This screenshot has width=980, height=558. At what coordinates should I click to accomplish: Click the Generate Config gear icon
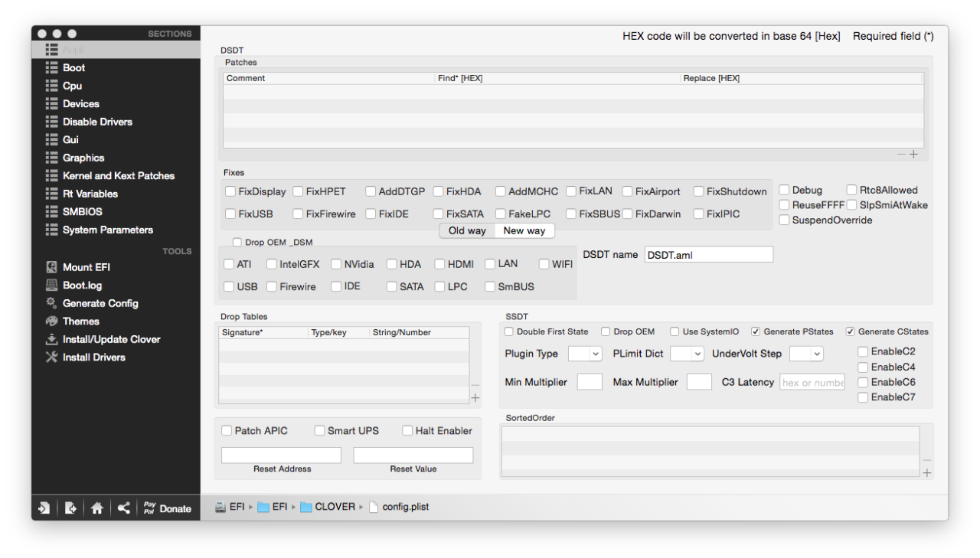click(x=51, y=303)
